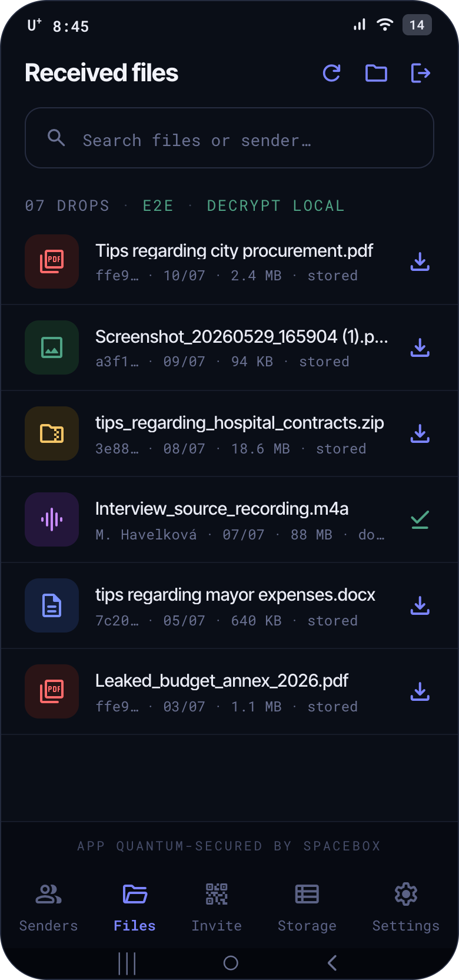The image size is (459, 980).
Task: Open Interview_source_recording.m4a file name
Action: (222, 509)
